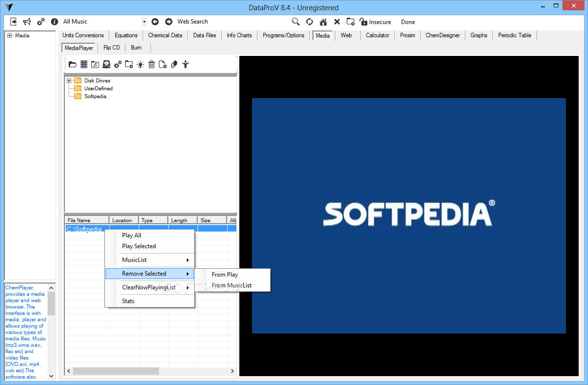588x385 pixels.
Task: Click the Insecure padlock icon
Action: 363,22
